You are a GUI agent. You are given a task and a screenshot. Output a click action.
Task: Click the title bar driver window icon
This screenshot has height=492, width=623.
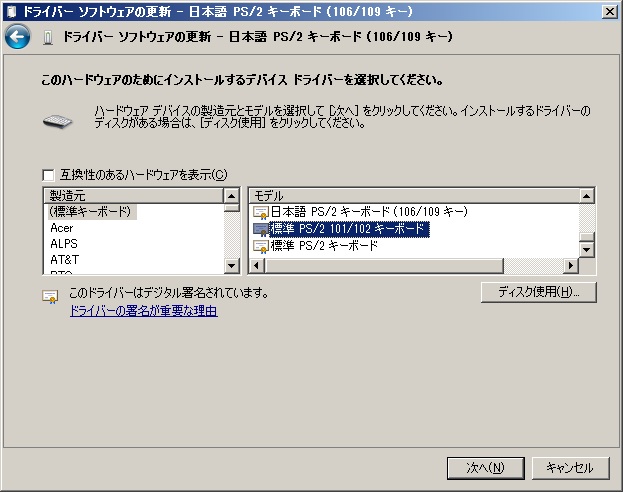pyautogui.click(x=11, y=11)
